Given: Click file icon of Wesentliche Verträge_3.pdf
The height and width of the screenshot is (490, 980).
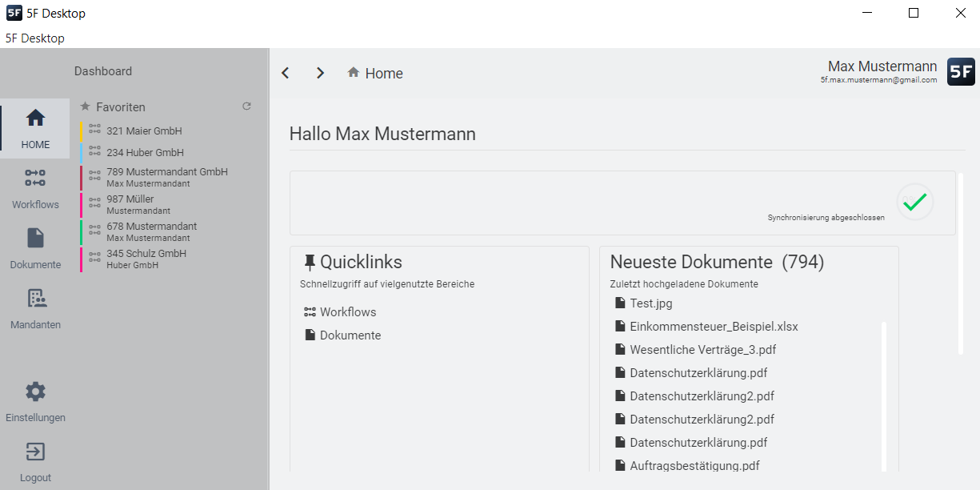Looking at the screenshot, I should pyautogui.click(x=619, y=349).
